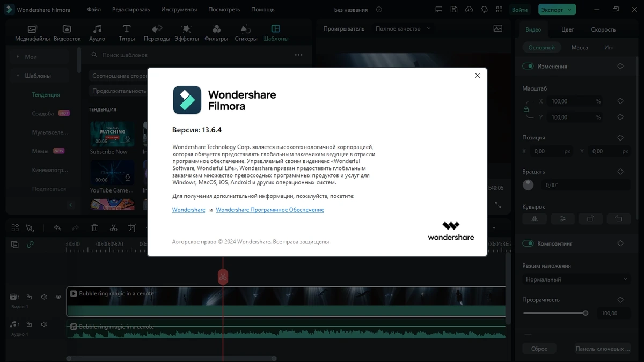Add keyframe for Масштаб
The height and width of the screenshot is (362, 644).
(620, 101)
